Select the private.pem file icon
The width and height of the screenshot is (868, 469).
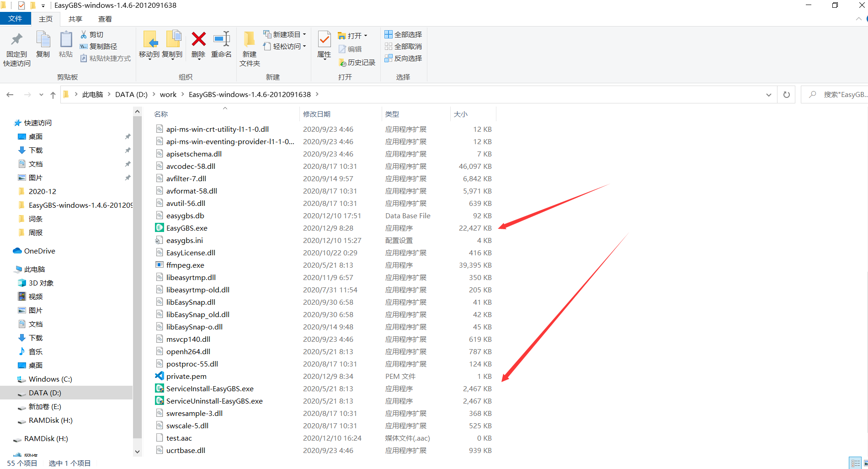(x=160, y=376)
